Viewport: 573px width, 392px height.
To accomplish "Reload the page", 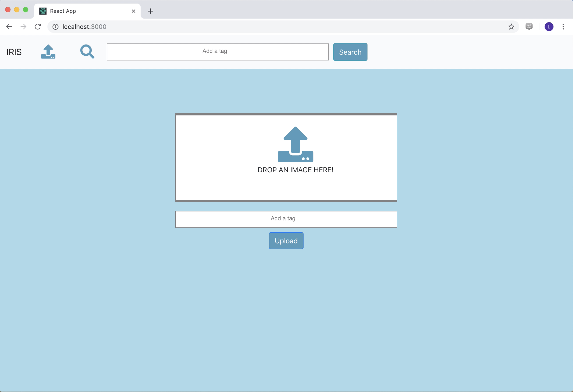I will (x=38, y=27).
